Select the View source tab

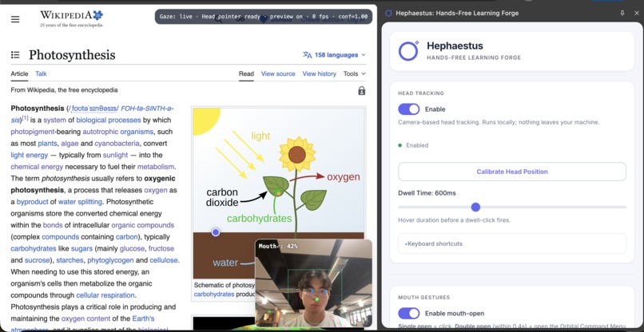point(278,74)
